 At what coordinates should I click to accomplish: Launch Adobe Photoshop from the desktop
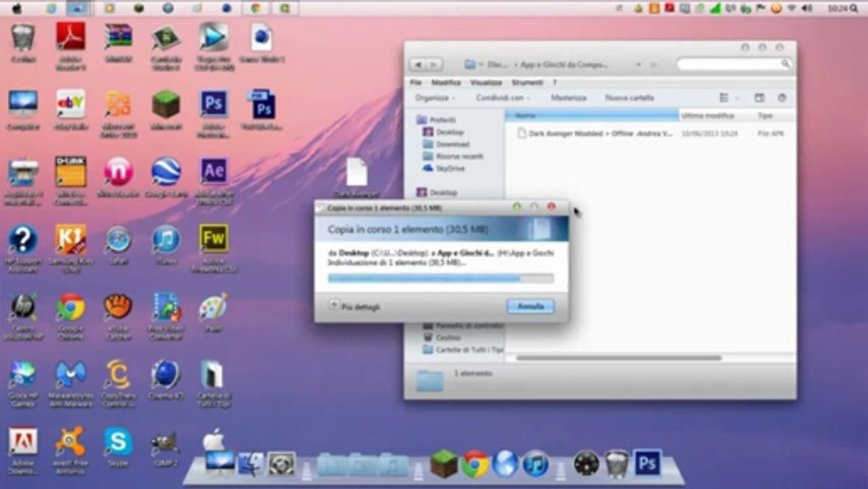point(214,104)
